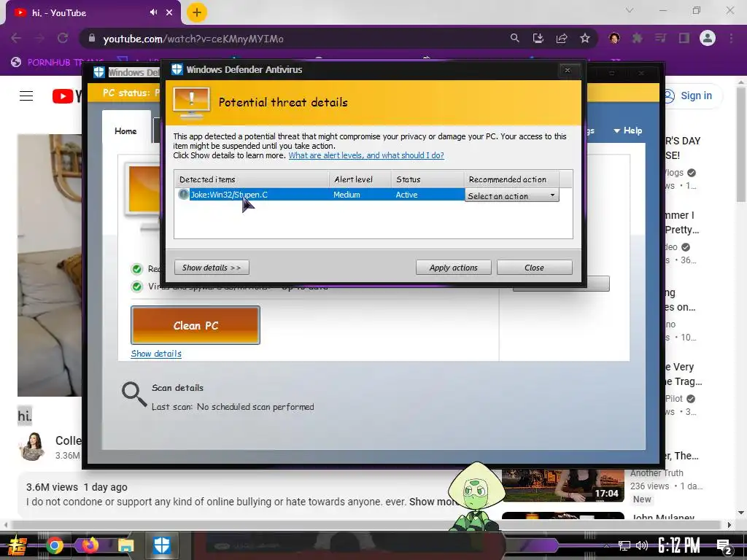Mute the tab audio speaker icon
747x560 pixels.
point(153,12)
